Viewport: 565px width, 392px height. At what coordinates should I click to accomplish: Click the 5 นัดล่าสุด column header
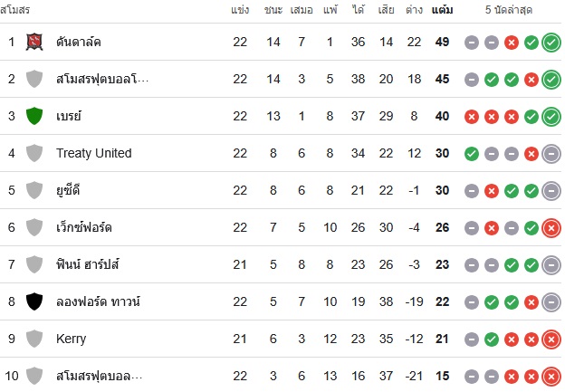point(509,10)
